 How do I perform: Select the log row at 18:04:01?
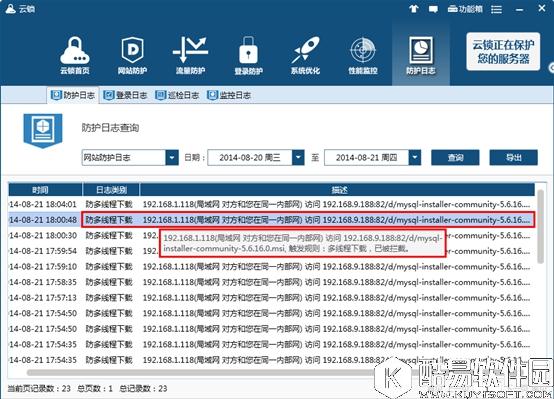pos(271,204)
